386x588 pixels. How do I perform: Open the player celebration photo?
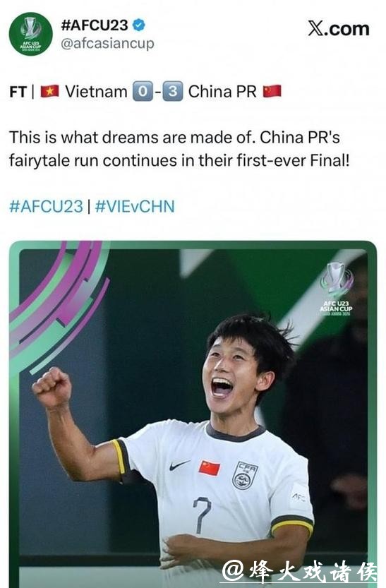pyautogui.click(x=193, y=414)
